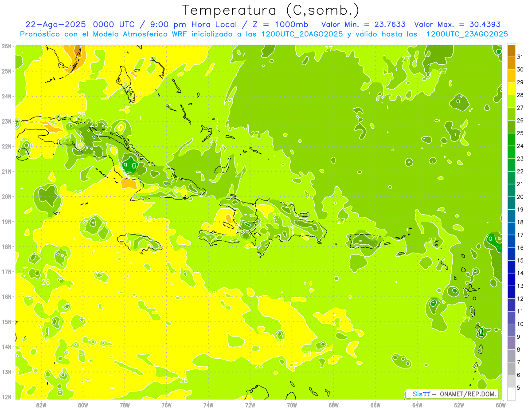This screenshot has width=532, height=411.
Task: Click the lime color bar segment between 27 and 28
Action: 511,102
